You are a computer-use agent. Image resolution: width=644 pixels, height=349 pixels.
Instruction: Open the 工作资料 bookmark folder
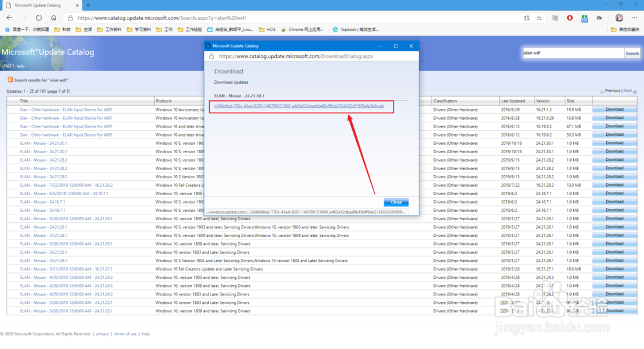click(x=109, y=30)
